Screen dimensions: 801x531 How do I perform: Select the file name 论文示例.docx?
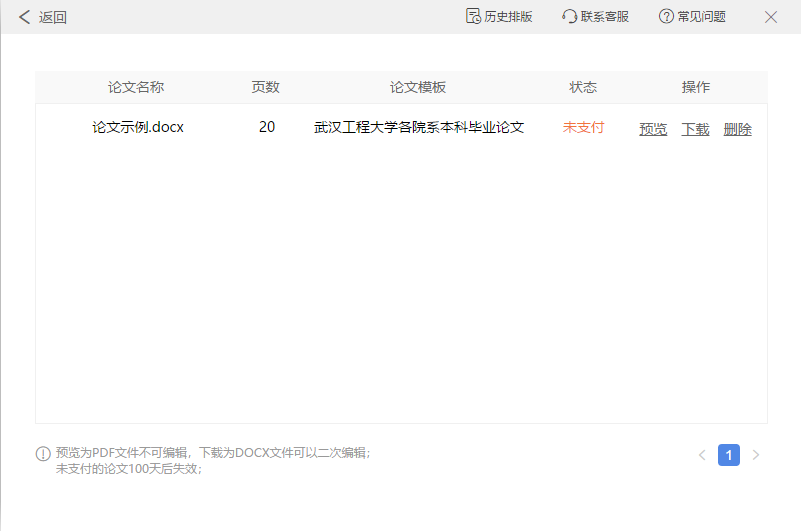(x=138, y=127)
